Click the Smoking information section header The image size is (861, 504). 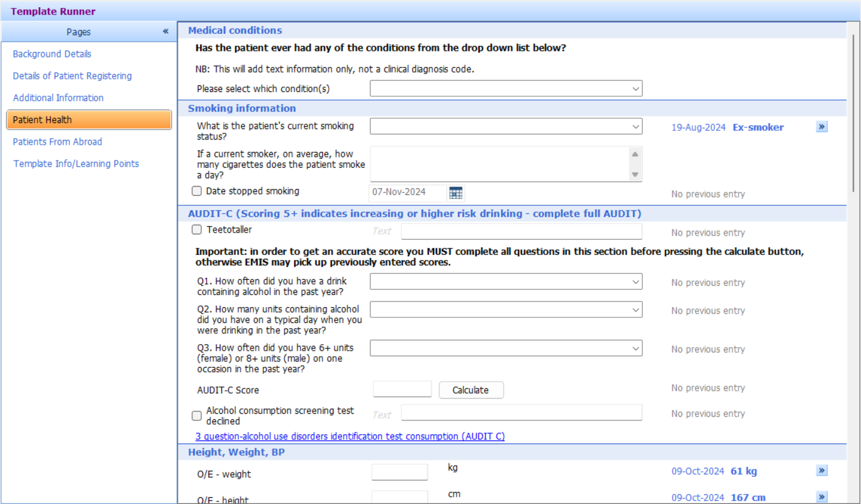(x=512, y=108)
